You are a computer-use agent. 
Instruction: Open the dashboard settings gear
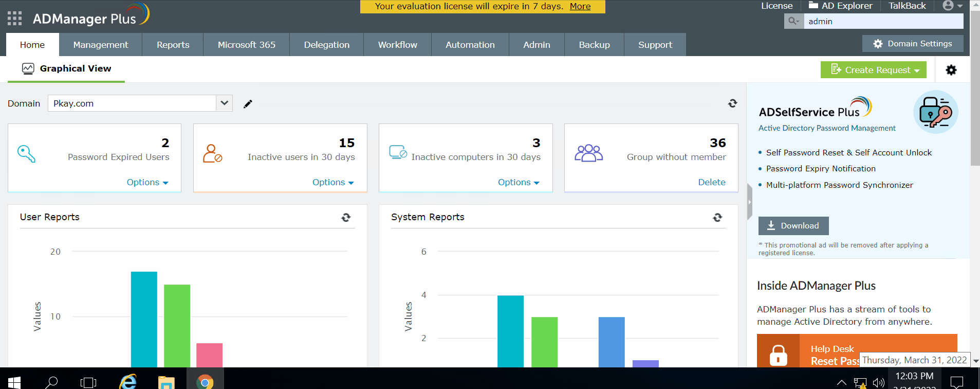click(951, 70)
